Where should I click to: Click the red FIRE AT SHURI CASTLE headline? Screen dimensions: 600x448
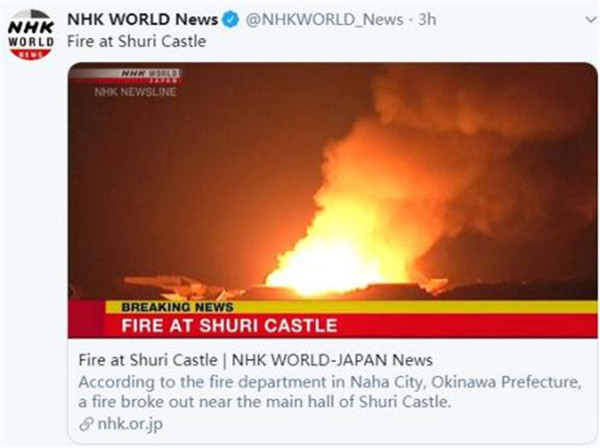[x=229, y=326]
